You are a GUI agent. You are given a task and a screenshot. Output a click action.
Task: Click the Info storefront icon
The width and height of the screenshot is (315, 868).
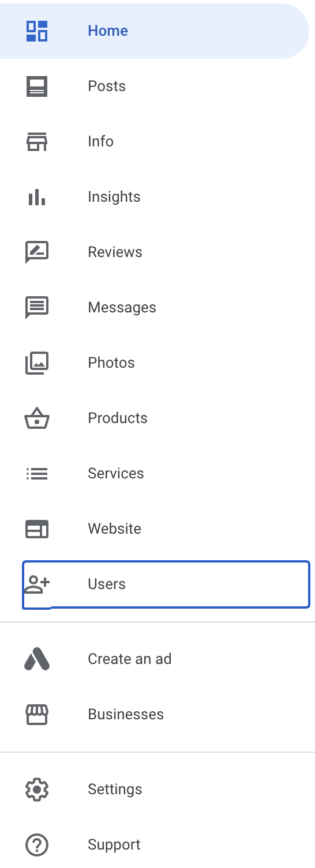[37, 142]
